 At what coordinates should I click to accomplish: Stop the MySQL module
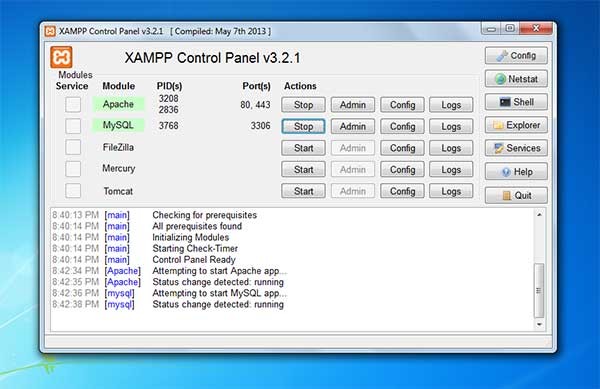[x=303, y=126]
